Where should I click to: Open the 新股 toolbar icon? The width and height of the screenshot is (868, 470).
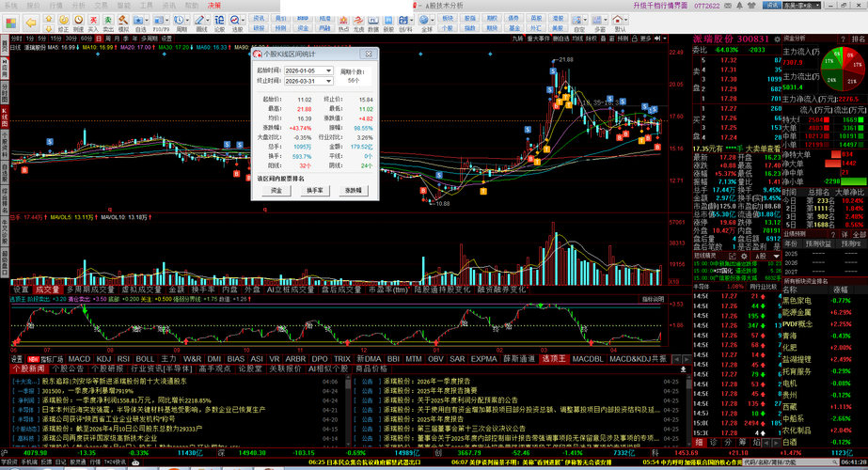coord(388,23)
